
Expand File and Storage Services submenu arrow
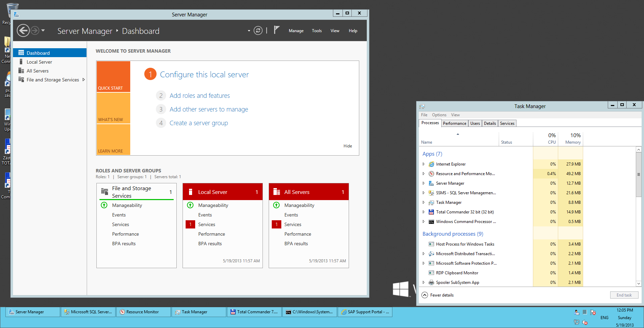[x=84, y=80]
